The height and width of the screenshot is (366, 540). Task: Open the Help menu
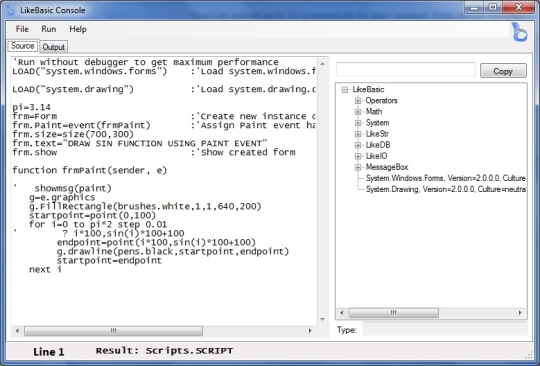point(78,29)
